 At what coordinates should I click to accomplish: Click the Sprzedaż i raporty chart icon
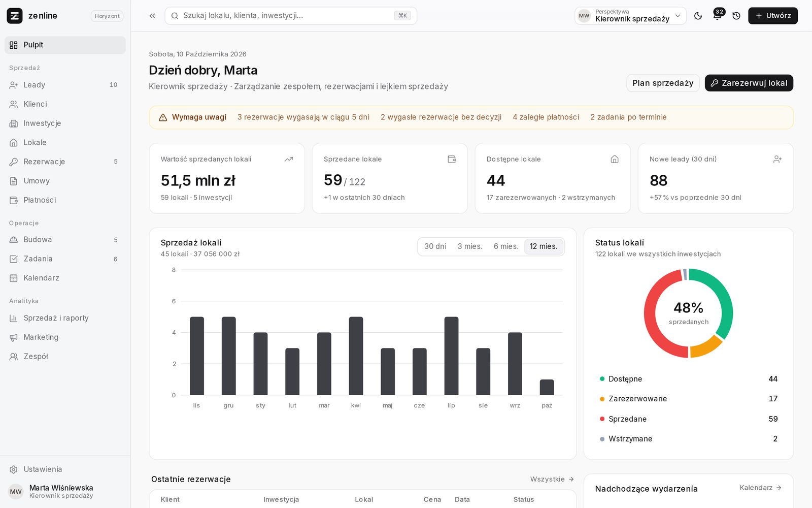14,318
